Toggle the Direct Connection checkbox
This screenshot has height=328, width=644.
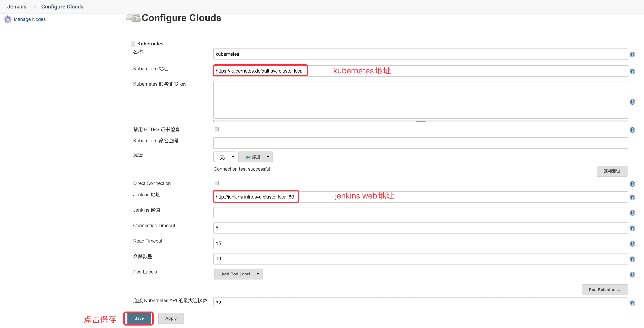pyautogui.click(x=216, y=183)
